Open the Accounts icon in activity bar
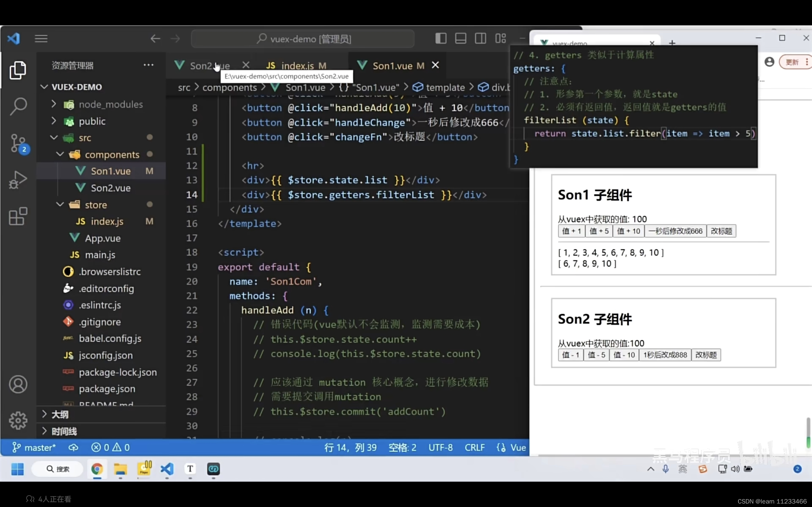812x507 pixels. coord(18,384)
